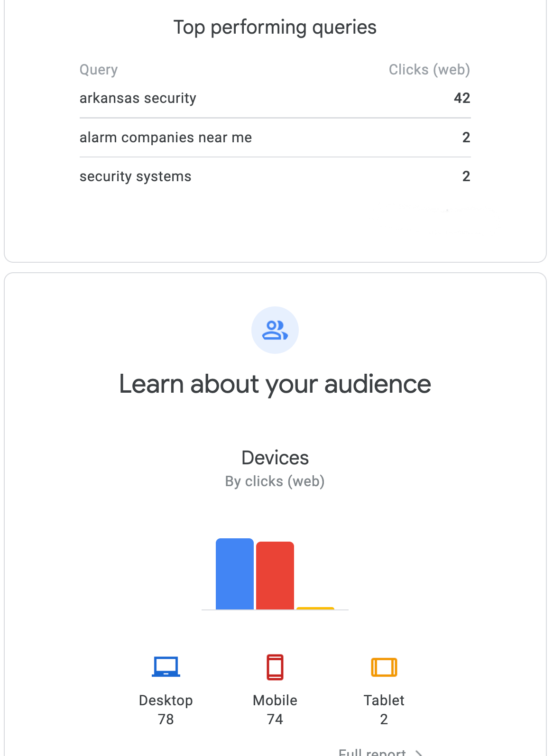
Task: Click the Devices chart title
Action: [275, 458]
